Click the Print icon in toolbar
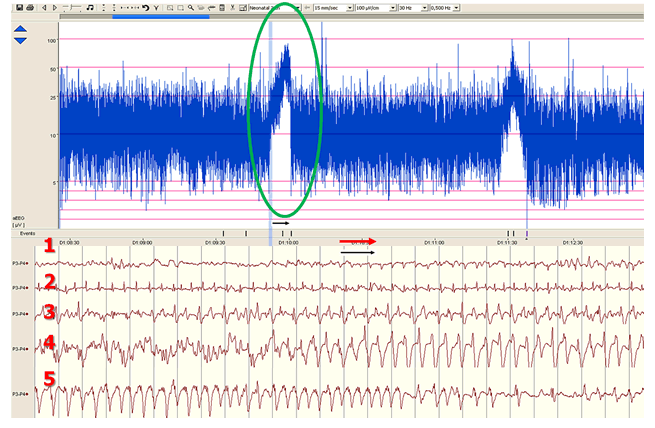 30,8
